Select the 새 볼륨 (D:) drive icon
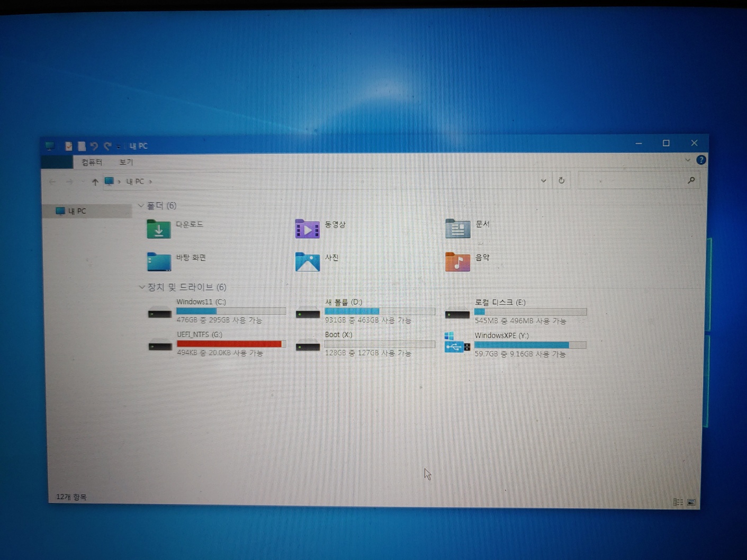The width and height of the screenshot is (747, 560). point(308,313)
